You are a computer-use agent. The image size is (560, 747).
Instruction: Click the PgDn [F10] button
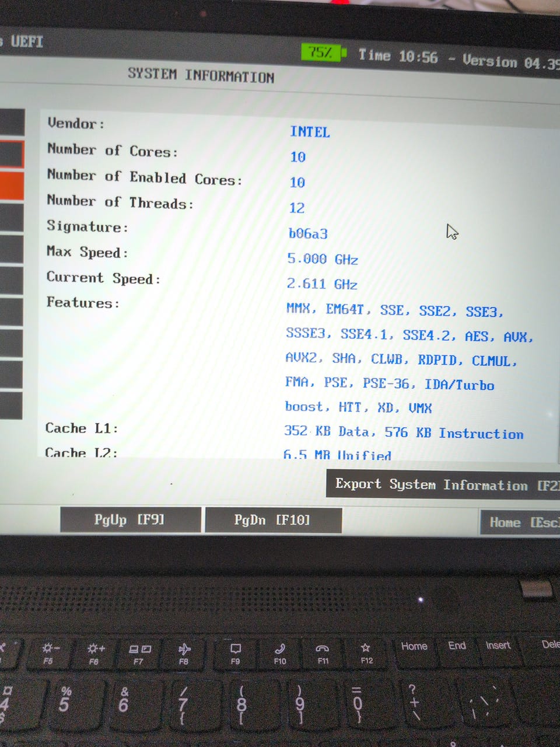click(x=273, y=520)
